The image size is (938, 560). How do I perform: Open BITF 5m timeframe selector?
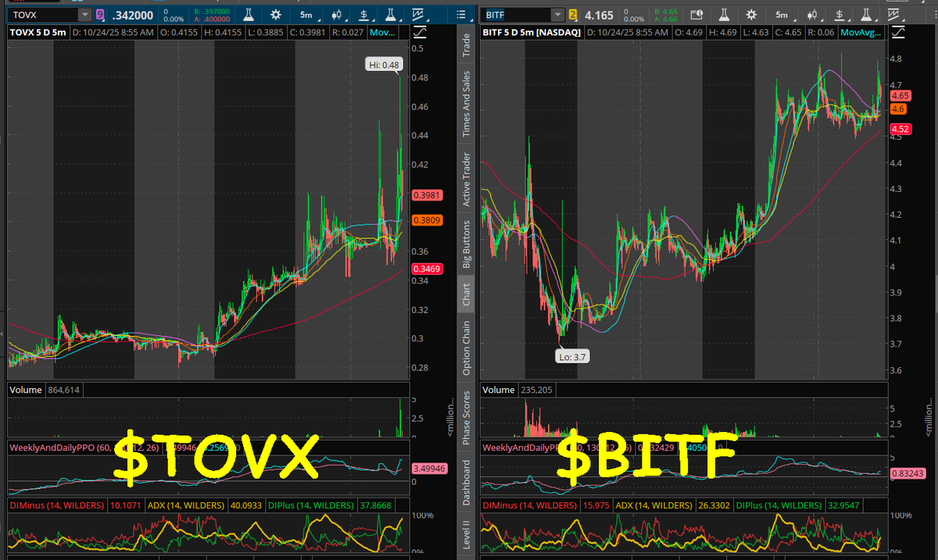pos(782,15)
